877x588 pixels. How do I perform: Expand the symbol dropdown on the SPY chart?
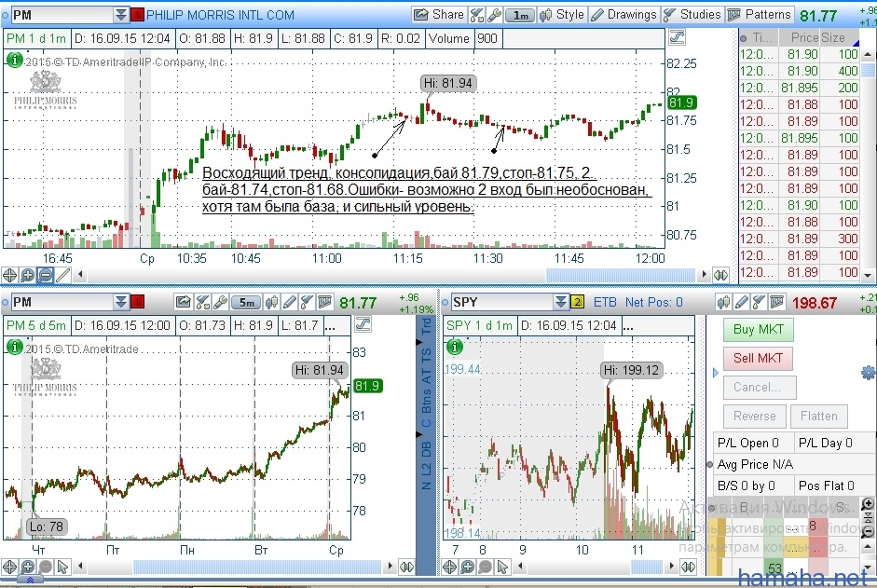(561, 302)
